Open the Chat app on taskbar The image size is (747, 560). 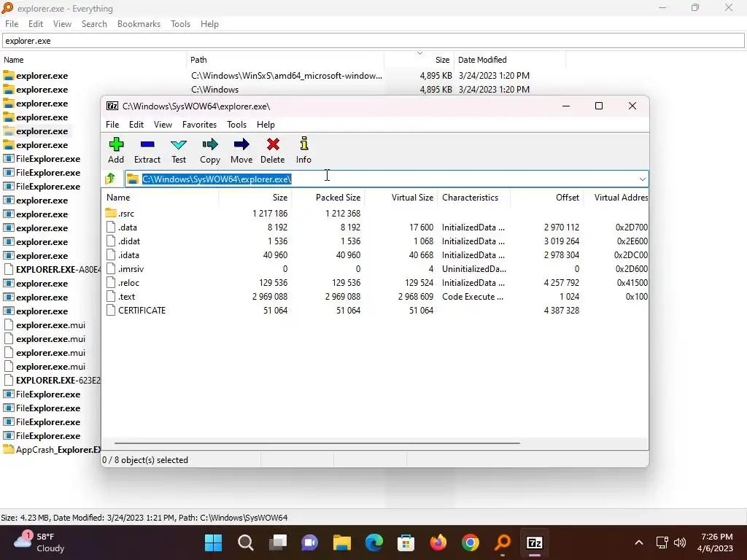tap(309, 542)
